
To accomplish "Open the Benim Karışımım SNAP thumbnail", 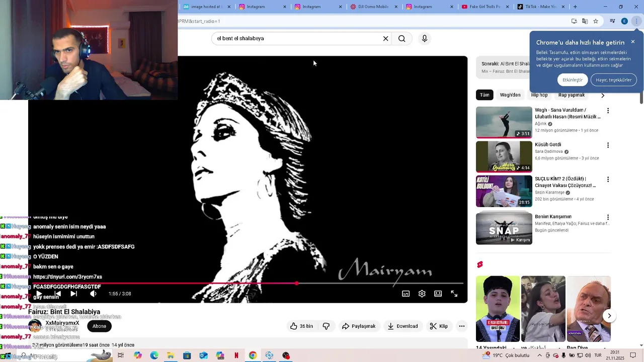I will coord(504,228).
